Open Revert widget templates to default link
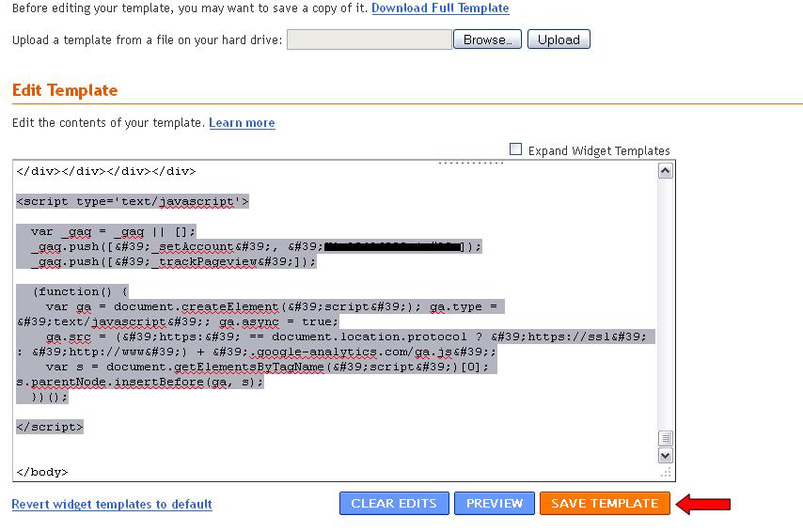The width and height of the screenshot is (803, 532). 112,505
